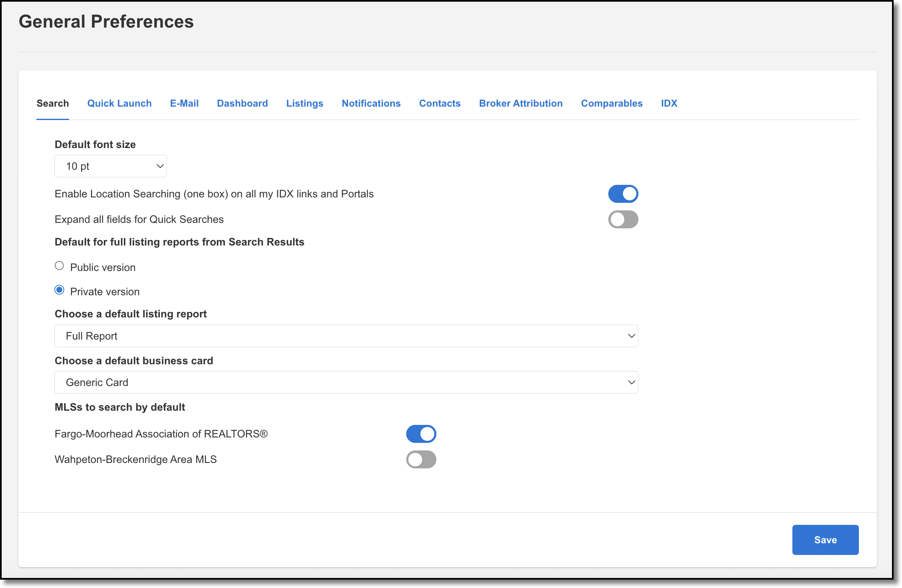Switch to Broker Attribution tab
Viewport: 902px width, 588px height.
521,103
